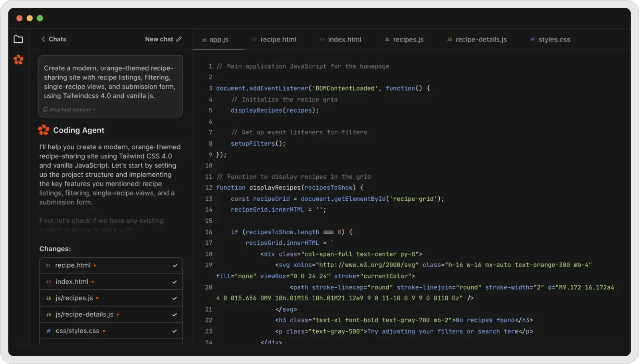
Task: Toggle the checkmark for recipe.html change
Action: tap(175, 265)
